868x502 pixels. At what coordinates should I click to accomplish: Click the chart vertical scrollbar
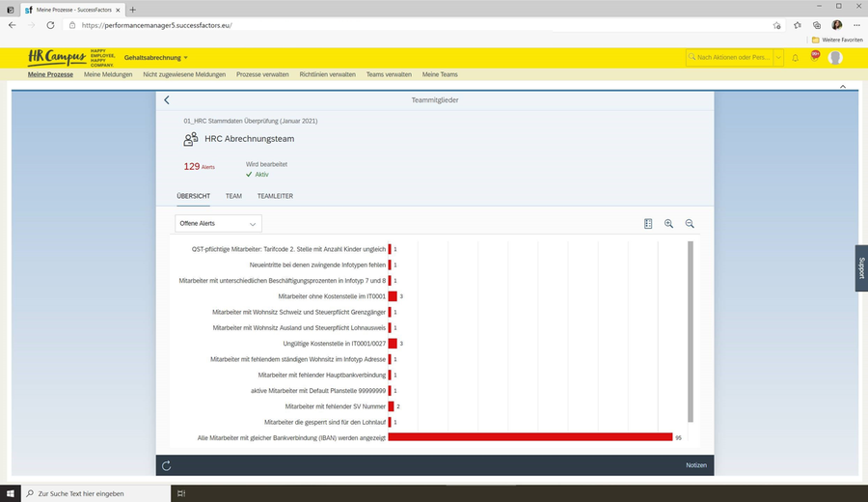[x=691, y=331]
